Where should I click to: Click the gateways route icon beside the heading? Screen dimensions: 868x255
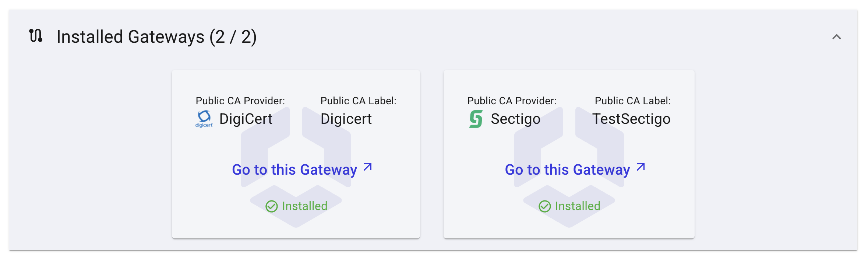[x=36, y=36]
